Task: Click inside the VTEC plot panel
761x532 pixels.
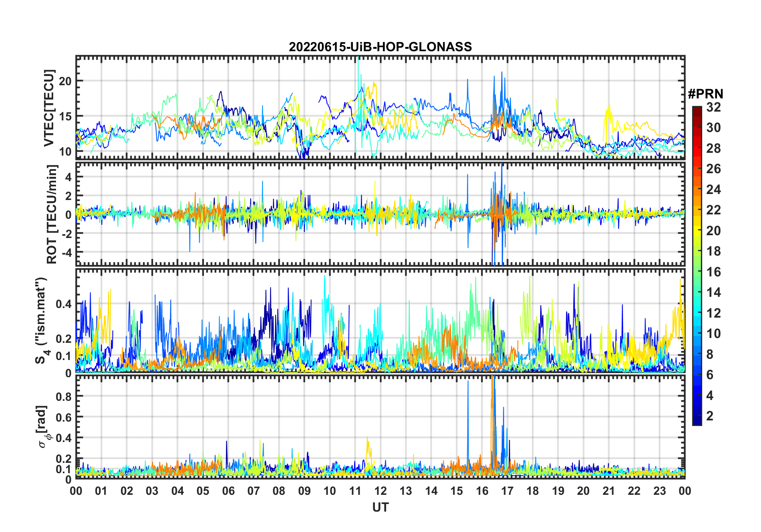Action: point(380,108)
